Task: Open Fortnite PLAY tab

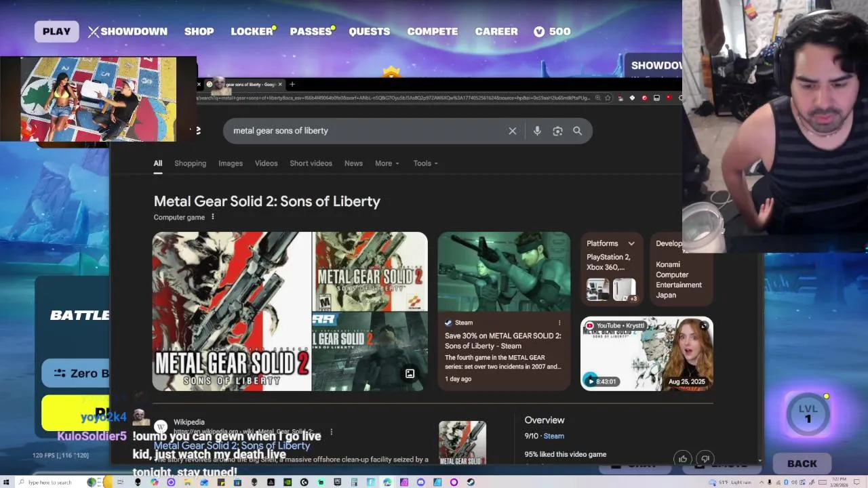Action: [x=56, y=31]
